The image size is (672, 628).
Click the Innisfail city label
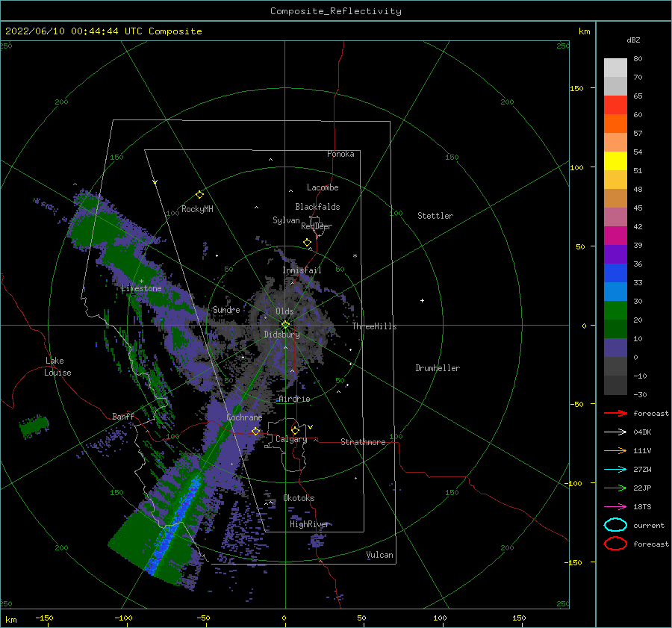coord(302,270)
